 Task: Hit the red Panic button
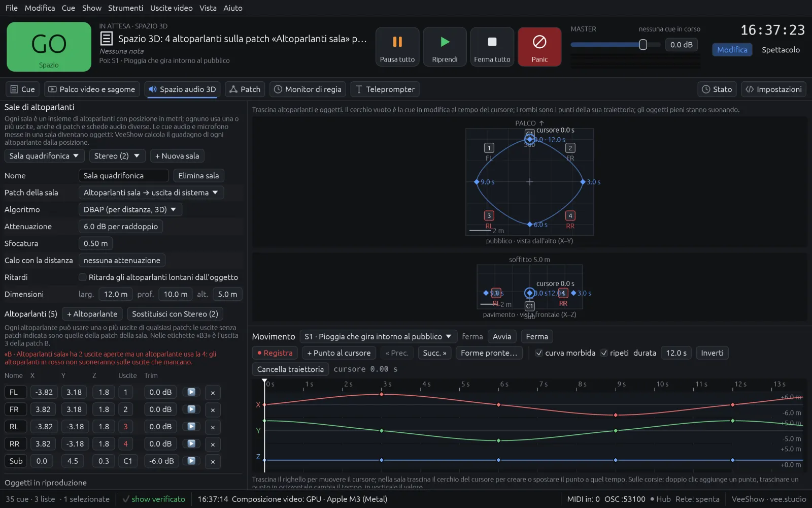pos(539,47)
